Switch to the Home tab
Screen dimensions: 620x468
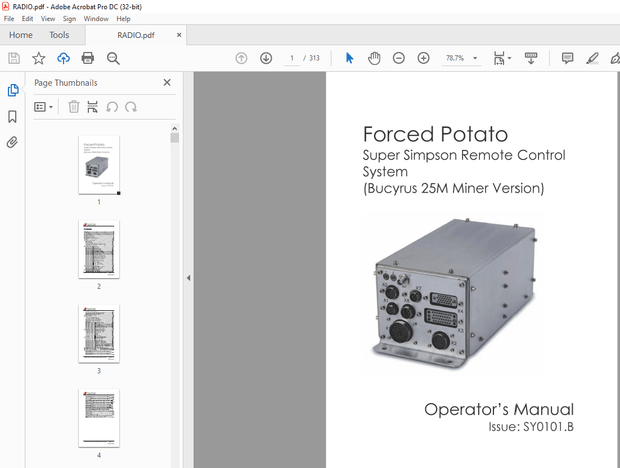(x=21, y=35)
